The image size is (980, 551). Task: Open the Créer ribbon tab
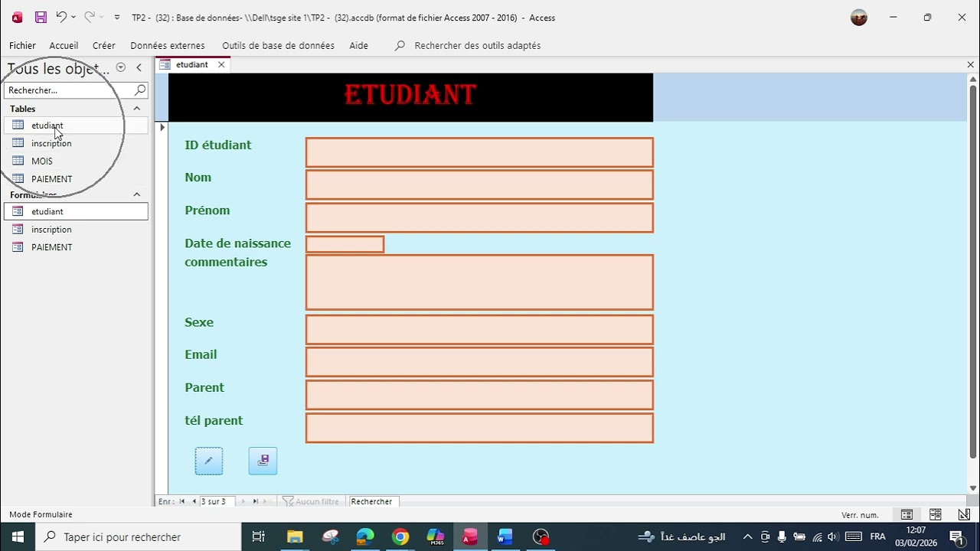[104, 45]
